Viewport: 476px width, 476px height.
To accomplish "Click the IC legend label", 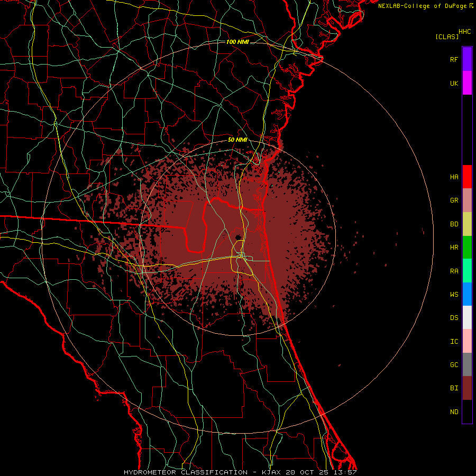I will point(454,342).
